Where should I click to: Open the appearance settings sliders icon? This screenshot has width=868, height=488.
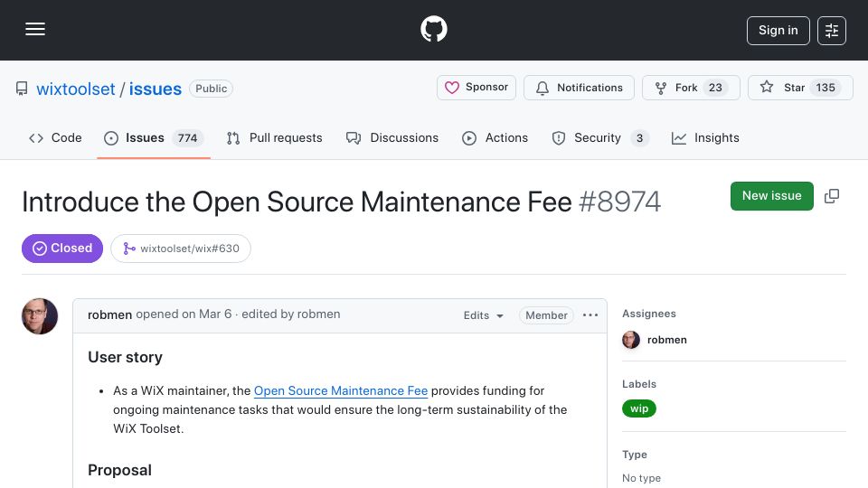(x=832, y=31)
